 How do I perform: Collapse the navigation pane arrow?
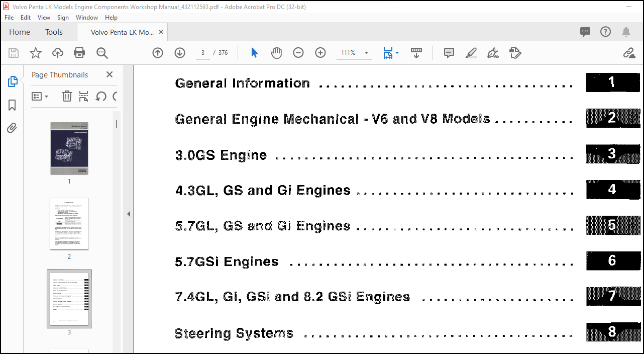pos(128,214)
